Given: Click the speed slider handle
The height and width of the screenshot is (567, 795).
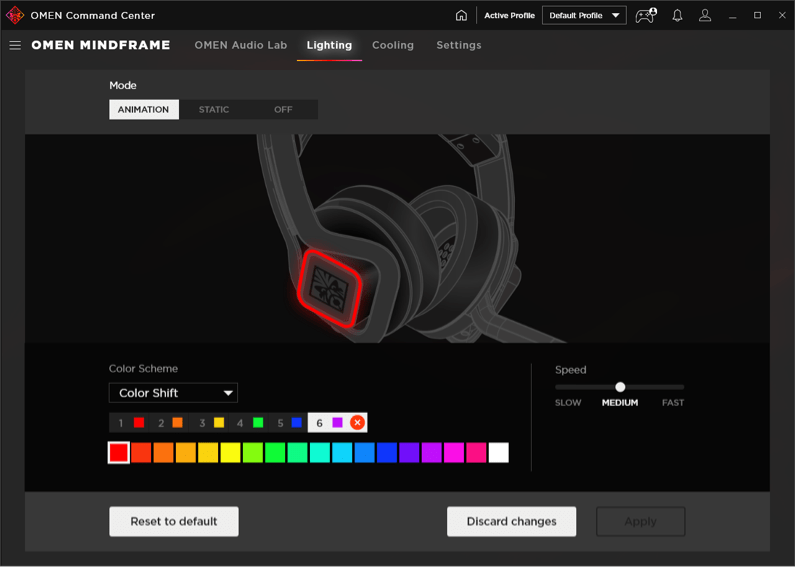Looking at the screenshot, I should (620, 387).
